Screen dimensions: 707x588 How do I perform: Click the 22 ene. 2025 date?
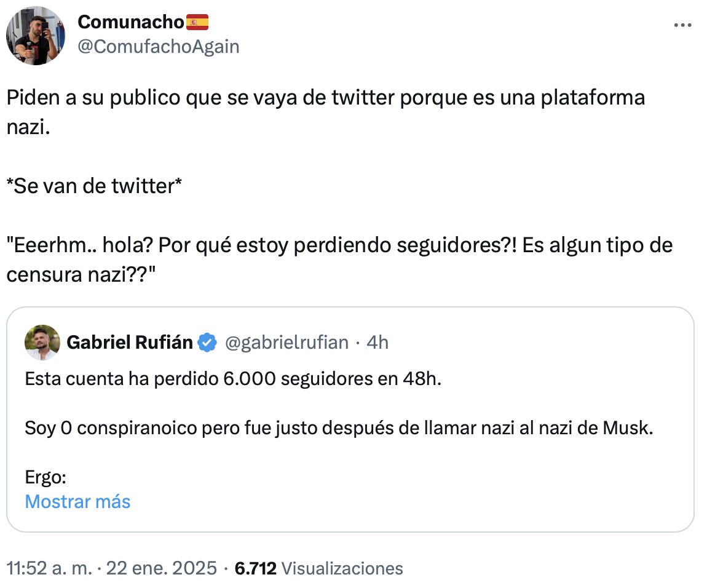click(x=162, y=568)
